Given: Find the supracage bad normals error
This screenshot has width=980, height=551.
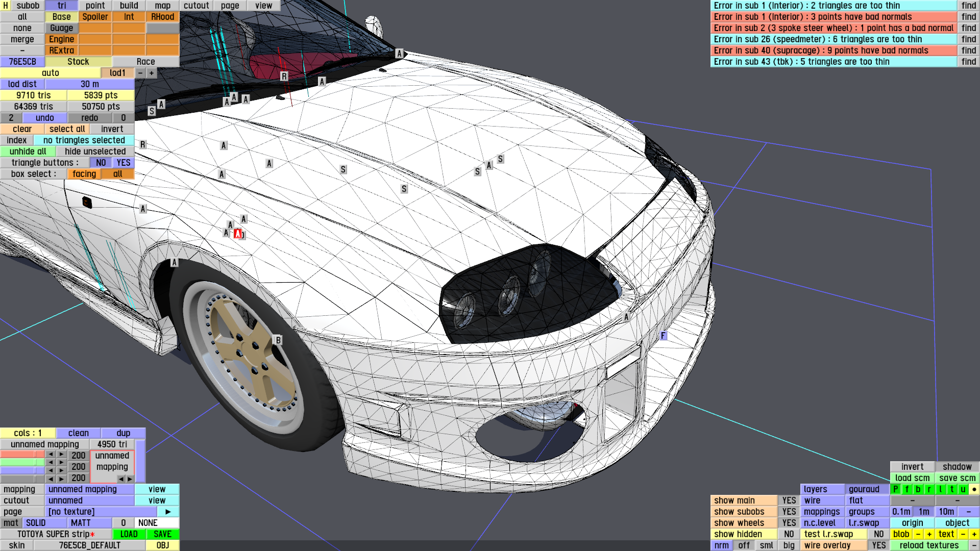Looking at the screenshot, I should (968, 51).
